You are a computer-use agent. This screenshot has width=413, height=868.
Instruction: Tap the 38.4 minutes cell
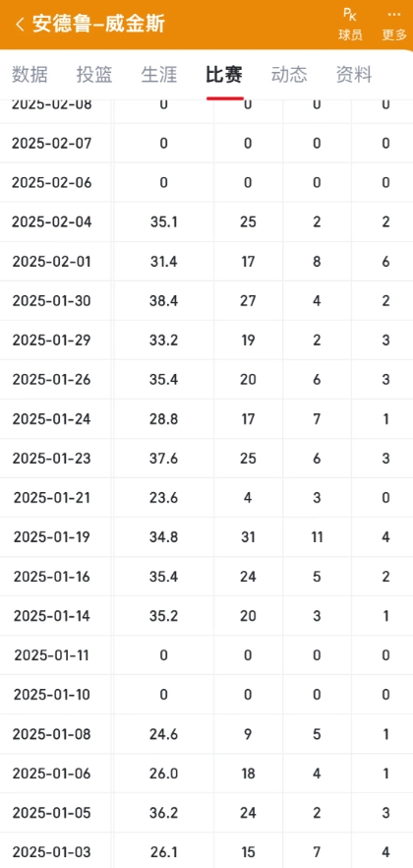pos(163,300)
